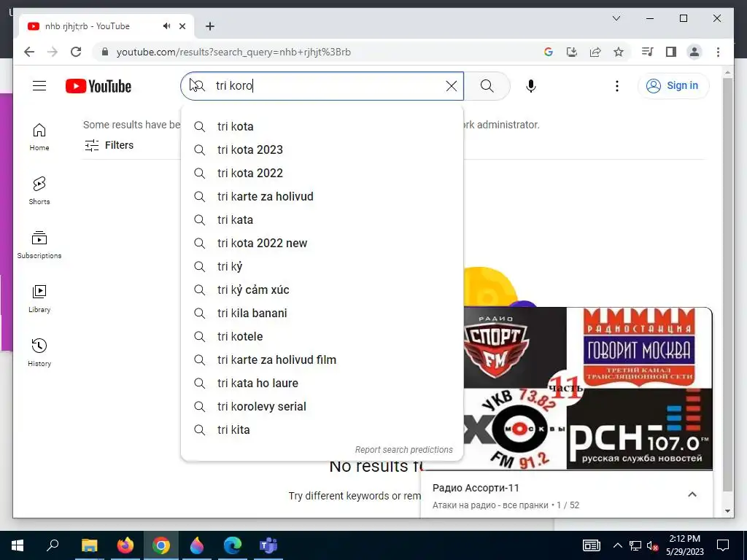Screen dimensions: 747x560
Task: Select suggestion 'tri kota 2022 new'
Action: (x=322, y=244)
